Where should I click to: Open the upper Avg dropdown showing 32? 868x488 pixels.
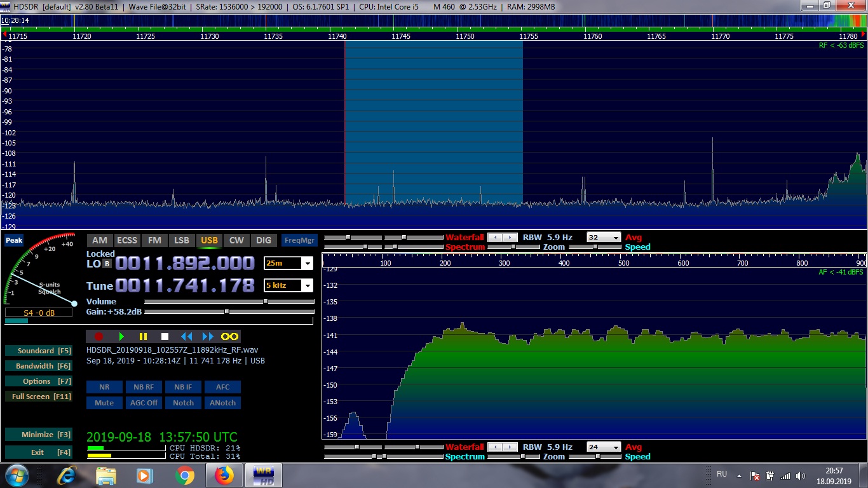coord(604,237)
